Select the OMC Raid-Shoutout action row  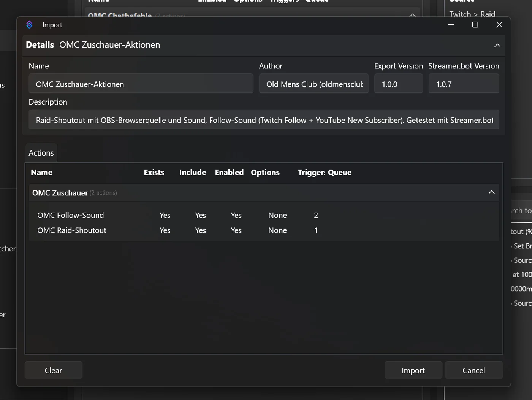(264, 230)
